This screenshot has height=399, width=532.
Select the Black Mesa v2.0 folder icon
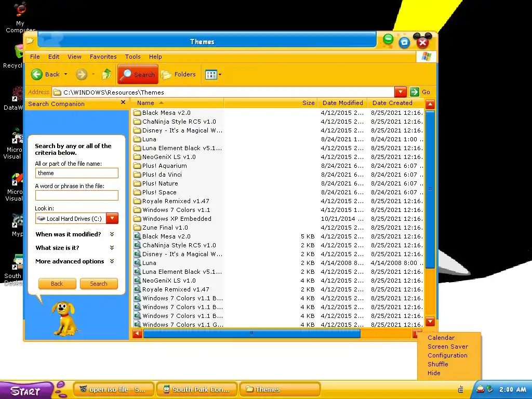pos(137,113)
